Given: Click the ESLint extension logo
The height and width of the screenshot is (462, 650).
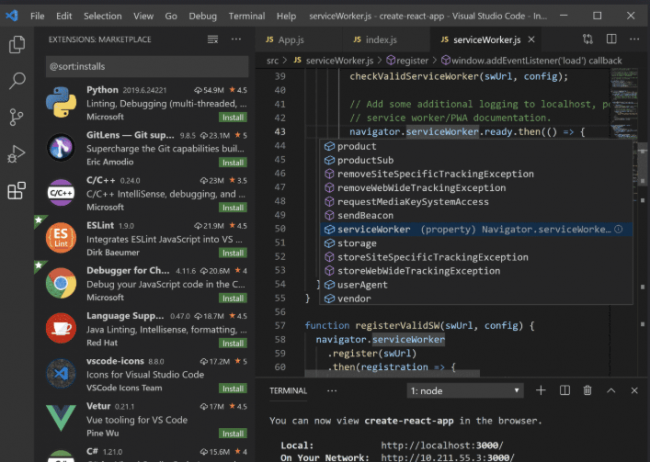Looking at the screenshot, I should 61,238.
